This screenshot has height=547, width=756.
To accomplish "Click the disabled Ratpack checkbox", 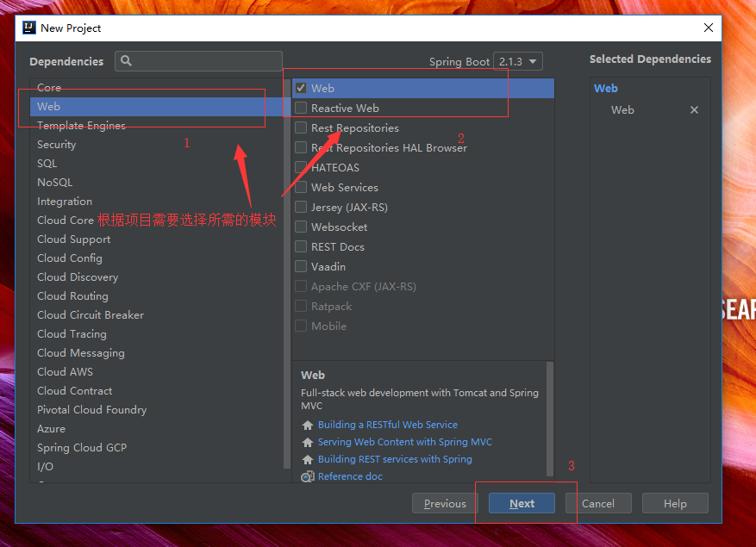I will point(301,306).
